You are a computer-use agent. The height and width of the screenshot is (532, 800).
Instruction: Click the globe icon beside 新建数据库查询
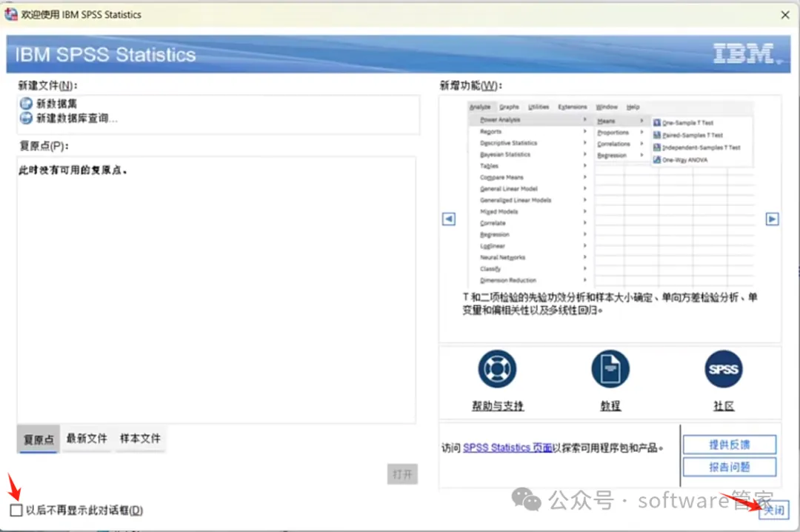coord(26,119)
